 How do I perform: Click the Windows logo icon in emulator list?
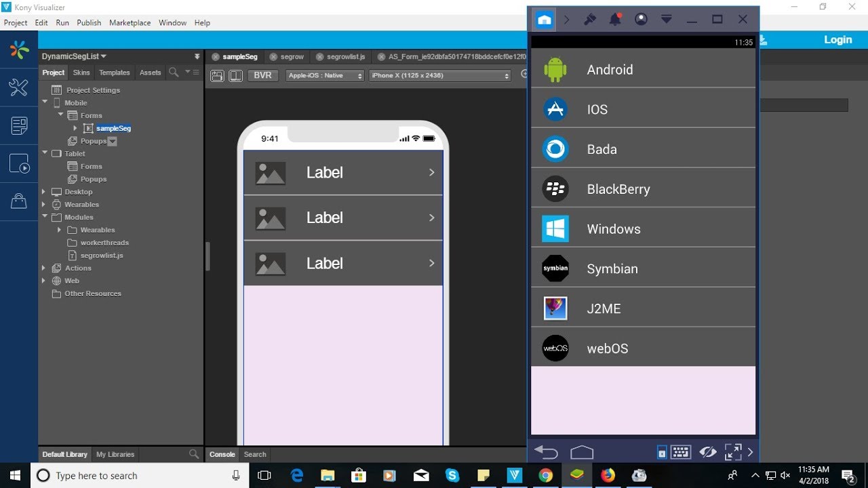tap(555, 229)
